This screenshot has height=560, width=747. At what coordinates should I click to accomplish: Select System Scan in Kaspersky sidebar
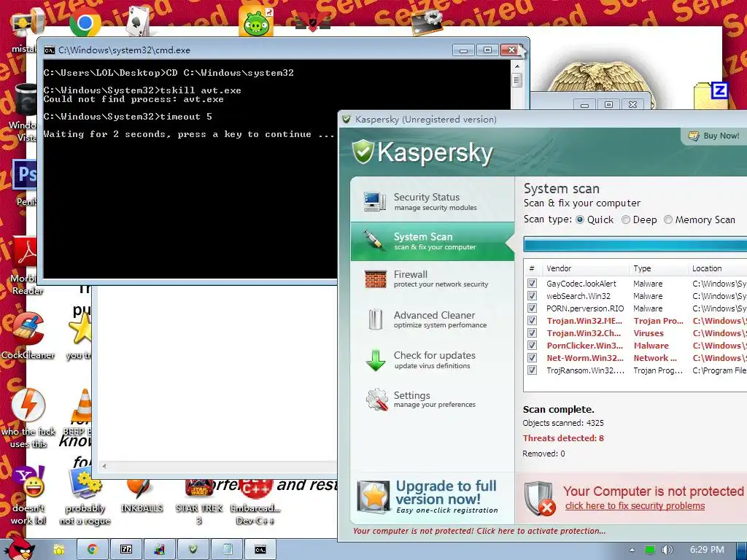coord(433,241)
